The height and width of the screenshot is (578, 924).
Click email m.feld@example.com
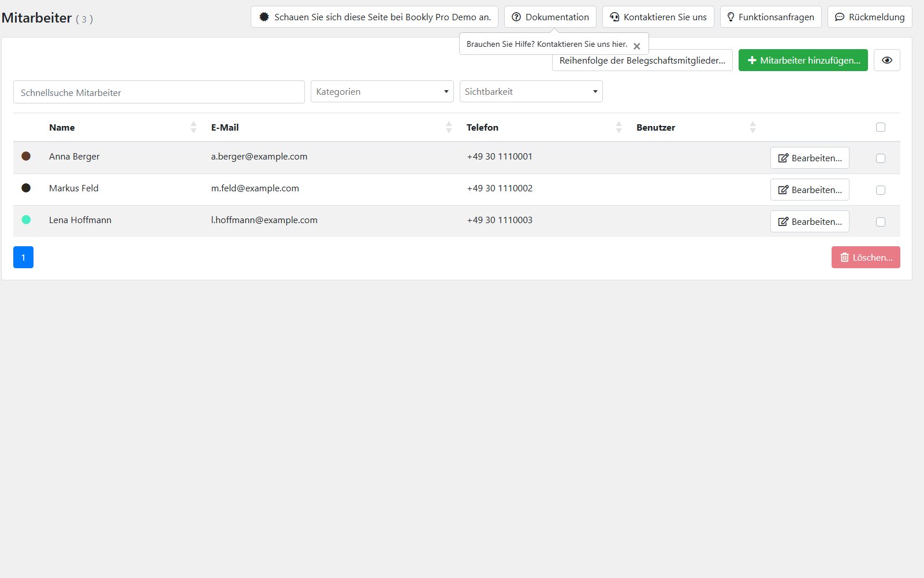coord(255,188)
